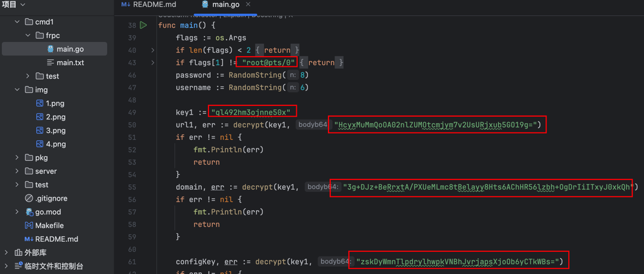
Task: Click the image icon beside 3.png
Action: click(40, 130)
